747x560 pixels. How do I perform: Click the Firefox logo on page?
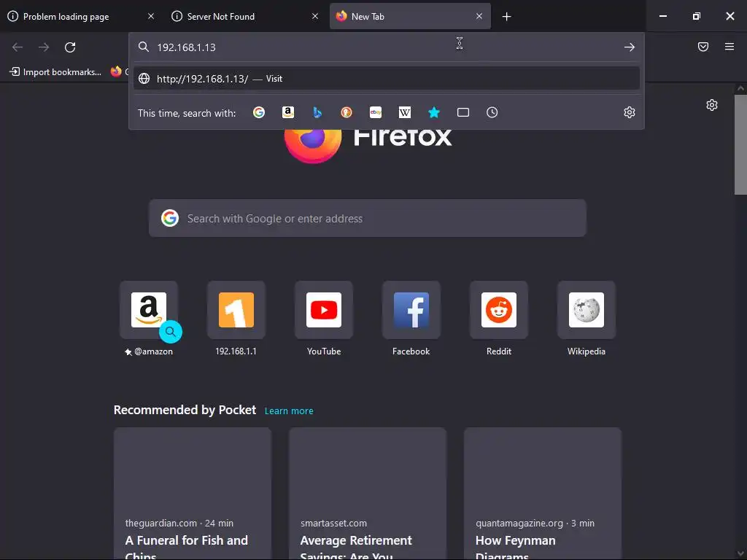(312, 145)
